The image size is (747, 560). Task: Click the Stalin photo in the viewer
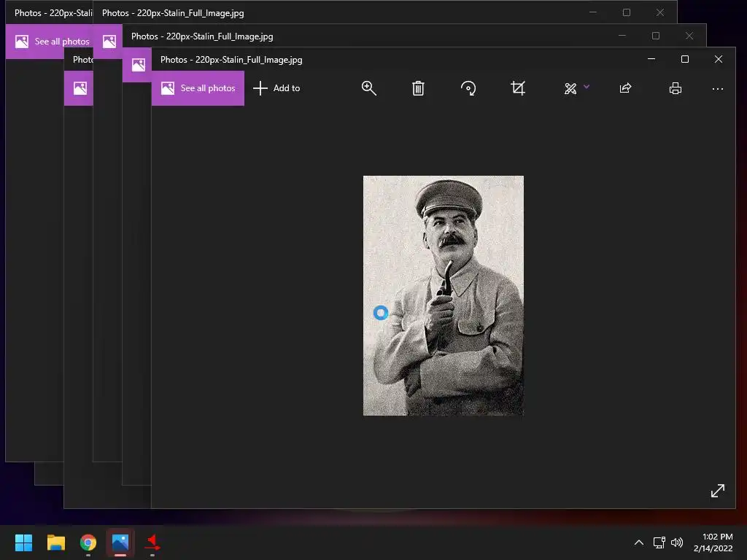[x=443, y=296]
